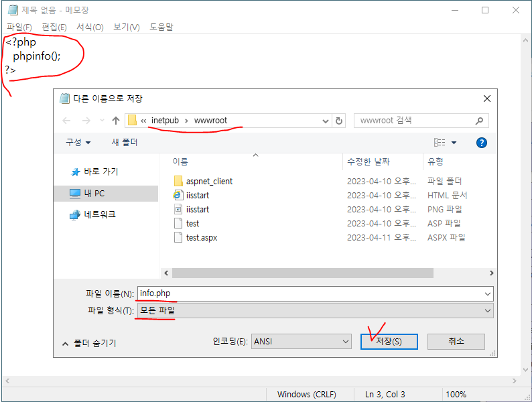532x402 pixels.
Task: Click wwwroot in the address path
Action: [210, 121]
